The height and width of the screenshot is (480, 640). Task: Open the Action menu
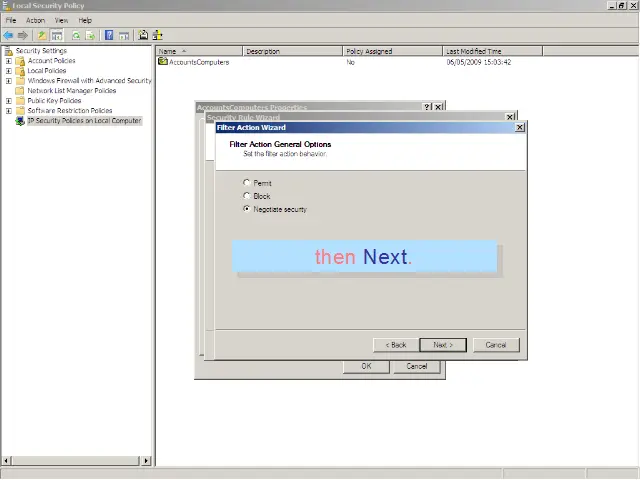pos(35,20)
